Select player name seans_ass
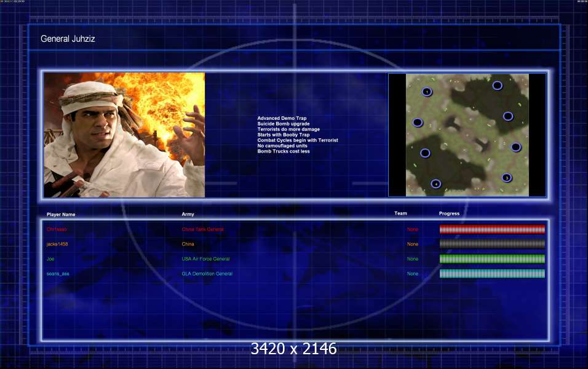Screen dimensions: 588x369 (58, 274)
